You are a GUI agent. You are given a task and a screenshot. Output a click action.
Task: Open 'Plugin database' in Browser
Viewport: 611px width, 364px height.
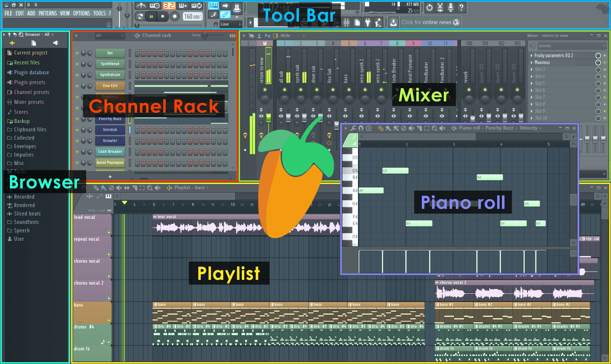pos(31,73)
